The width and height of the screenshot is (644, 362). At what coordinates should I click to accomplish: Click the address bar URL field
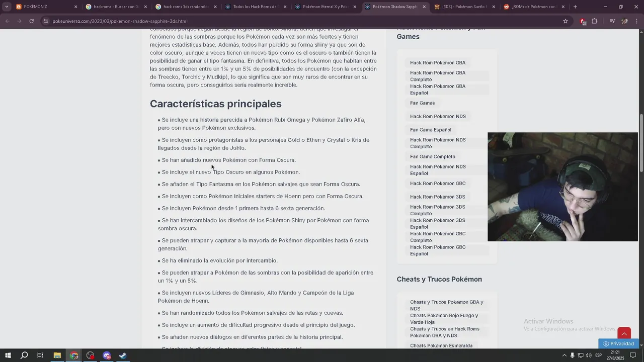(x=302, y=21)
